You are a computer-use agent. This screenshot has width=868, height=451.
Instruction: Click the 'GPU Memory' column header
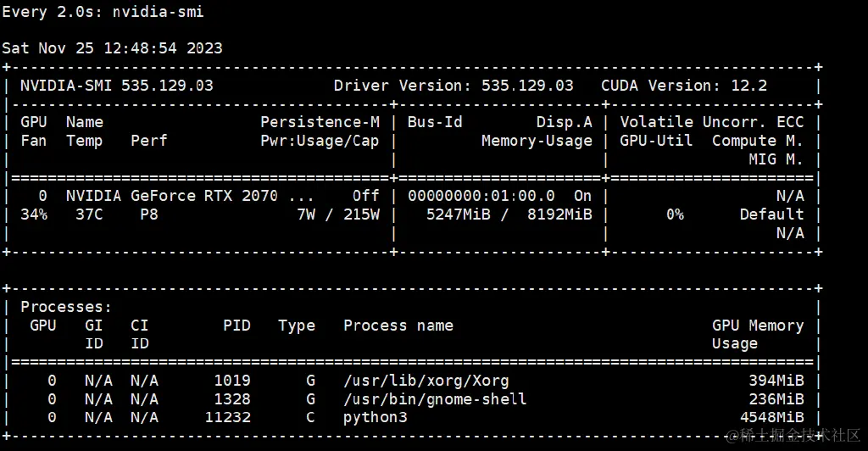point(758,326)
